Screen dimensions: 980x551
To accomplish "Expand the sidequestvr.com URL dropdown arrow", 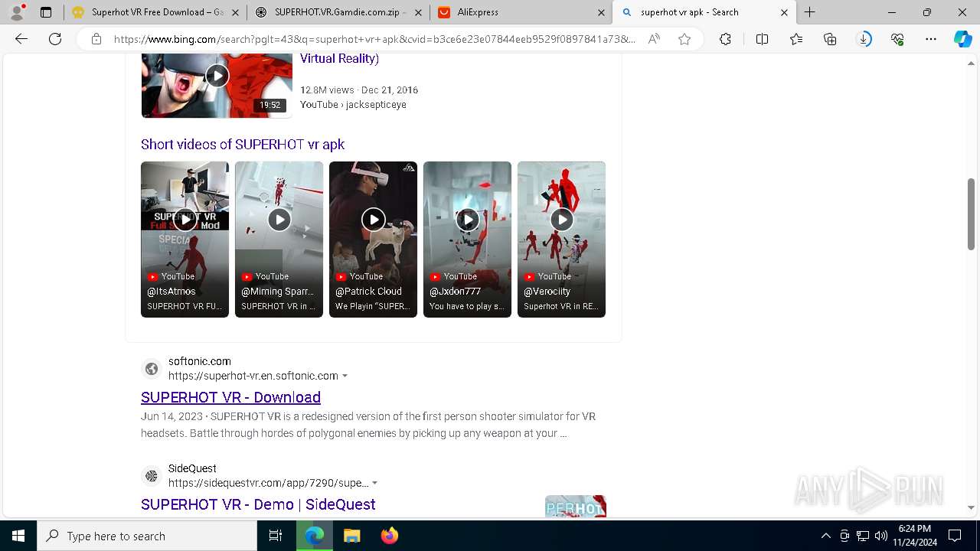I will (374, 483).
